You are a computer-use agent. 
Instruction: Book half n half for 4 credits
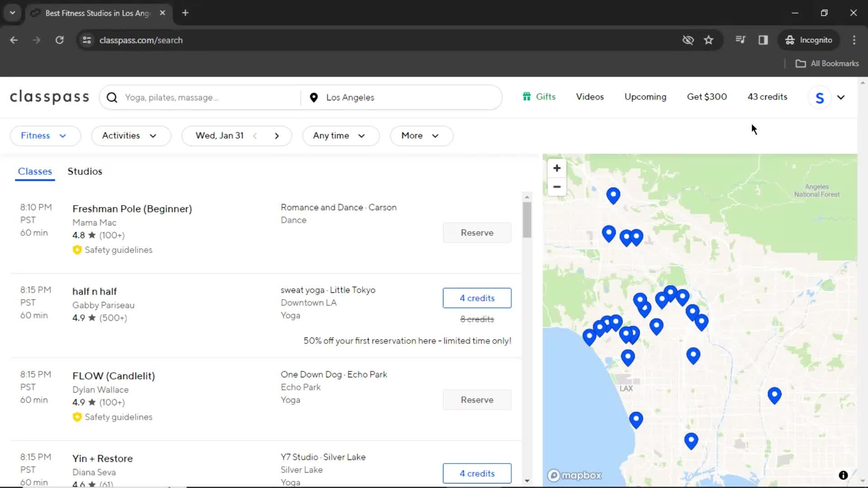[477, 298]
